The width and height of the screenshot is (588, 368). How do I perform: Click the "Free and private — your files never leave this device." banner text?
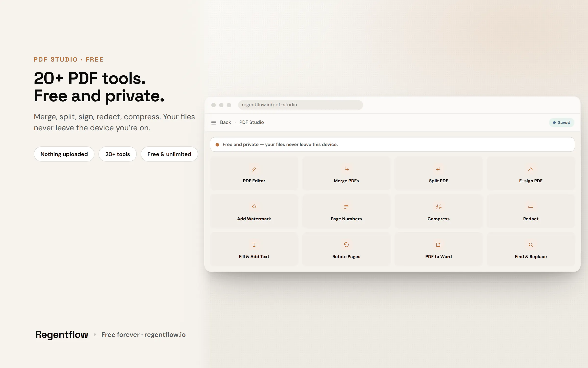click(x=280, y=145)
